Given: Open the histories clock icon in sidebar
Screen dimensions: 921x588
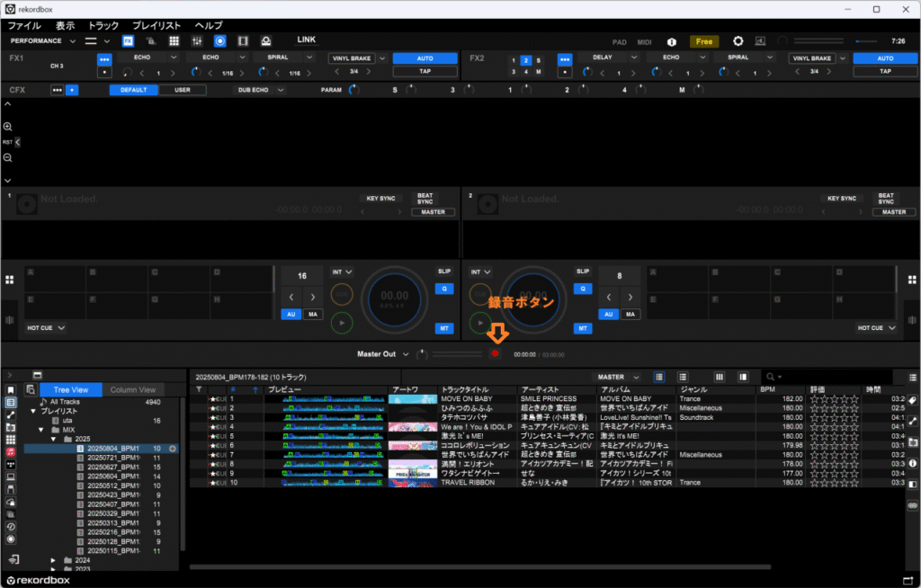Looking at the screenshot, I should 11,526.
